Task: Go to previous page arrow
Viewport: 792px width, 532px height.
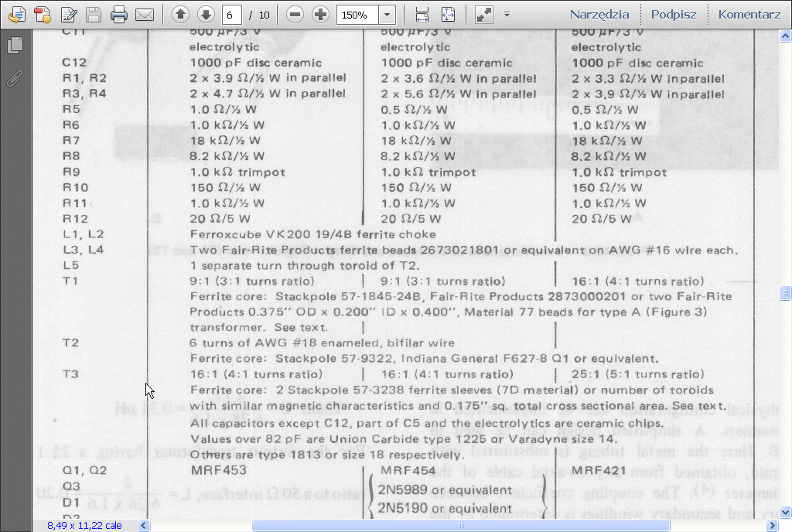Action: [x=180, y=14]
